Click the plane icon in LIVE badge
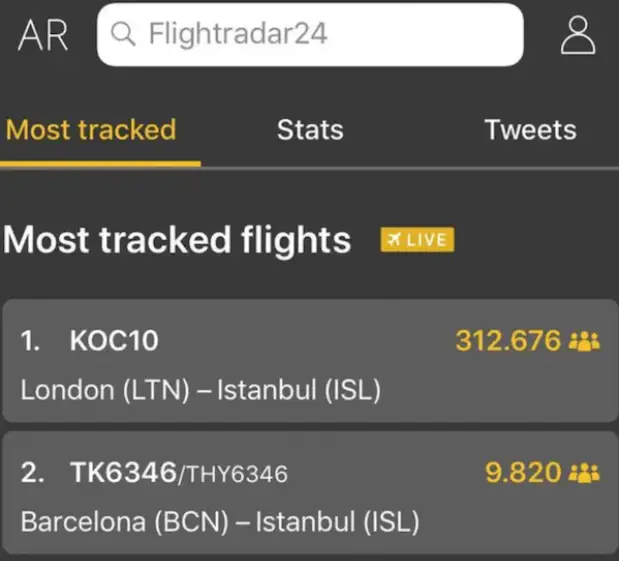The height and width of the screenshot is (561, 619). pos(394,240)
